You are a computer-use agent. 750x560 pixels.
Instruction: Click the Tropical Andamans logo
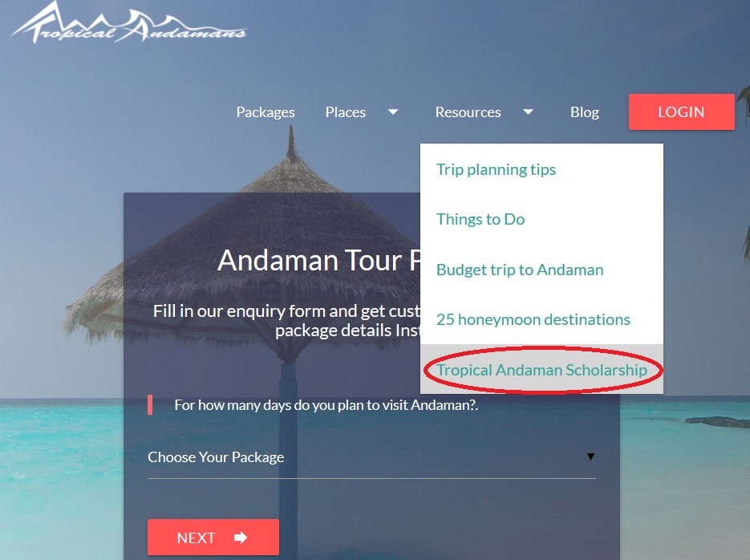click(128, 22)
